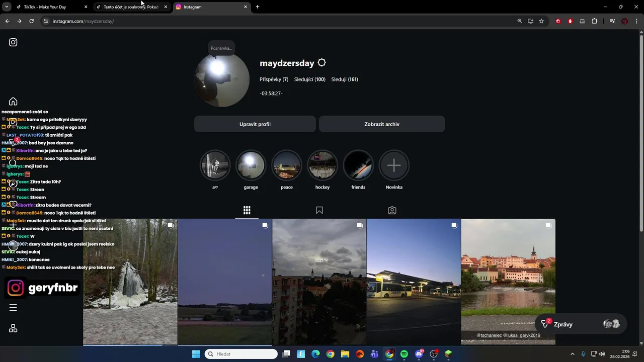Image resolution: width=644 pixels, height=362 pixels.
Task: Open the Extensions puzzle icon
Action: pyautogui.click(x=595, y=21)
